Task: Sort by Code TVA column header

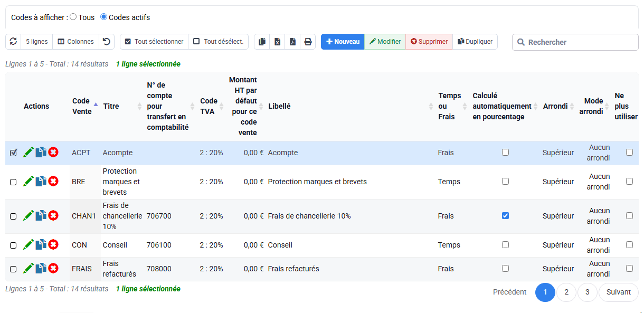Action: point(212,106)
